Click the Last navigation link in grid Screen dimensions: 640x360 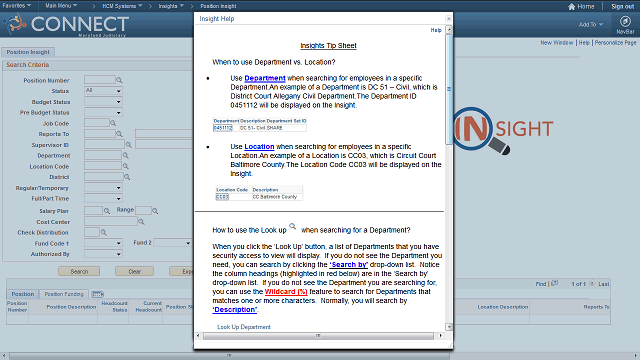click(604, 284)
